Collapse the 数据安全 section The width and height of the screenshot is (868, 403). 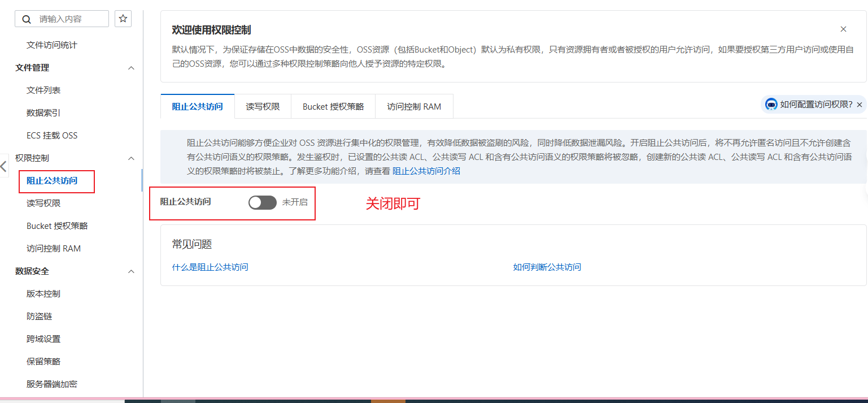click(x=131, y=271)
